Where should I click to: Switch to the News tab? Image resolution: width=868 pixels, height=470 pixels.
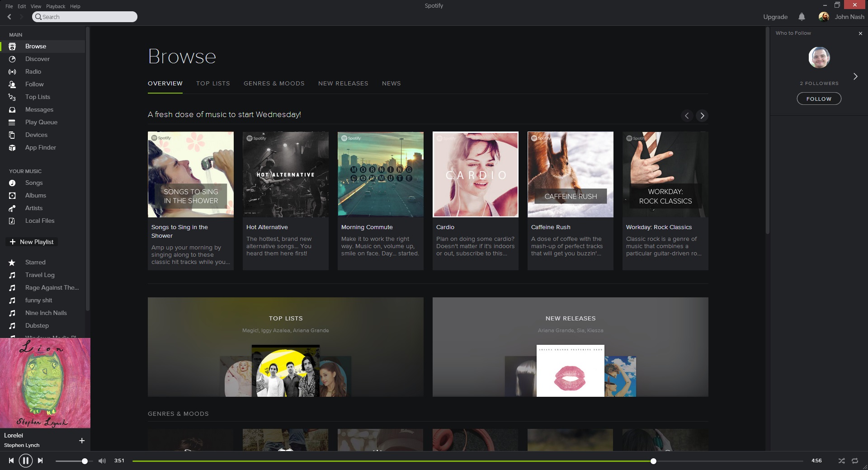click(392, 84)
